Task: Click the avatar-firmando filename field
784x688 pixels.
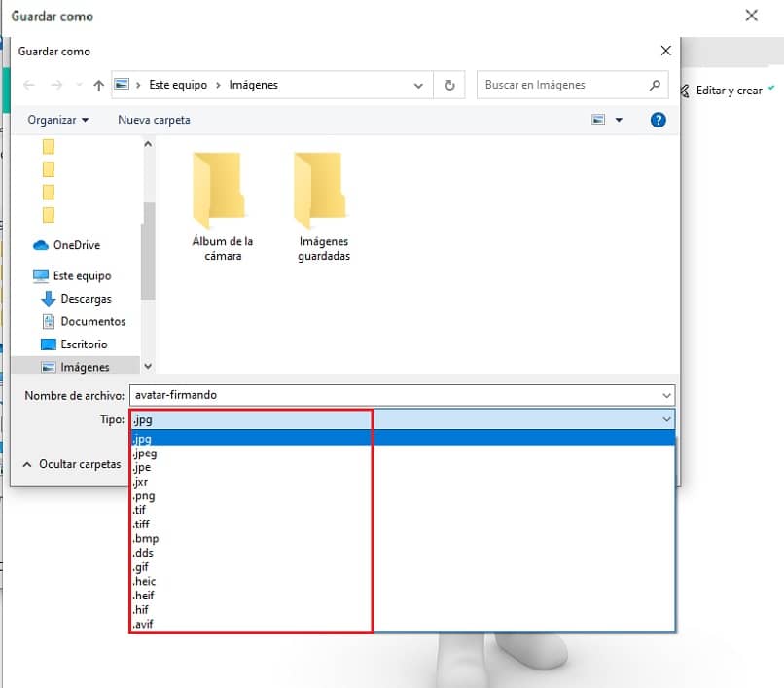Action: 292,395
